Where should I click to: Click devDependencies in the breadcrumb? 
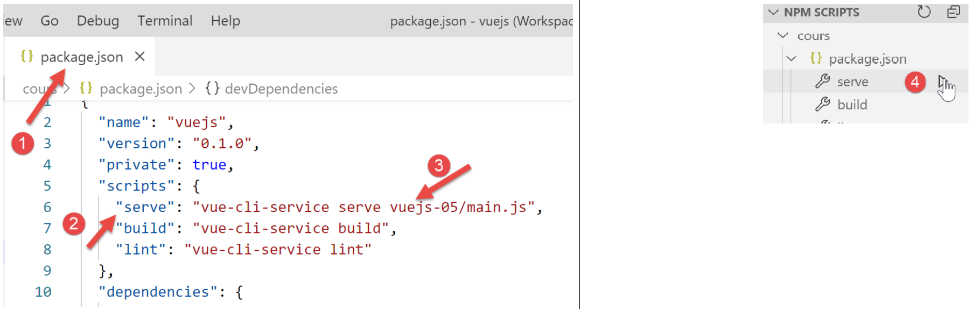[x=281, y=88]
